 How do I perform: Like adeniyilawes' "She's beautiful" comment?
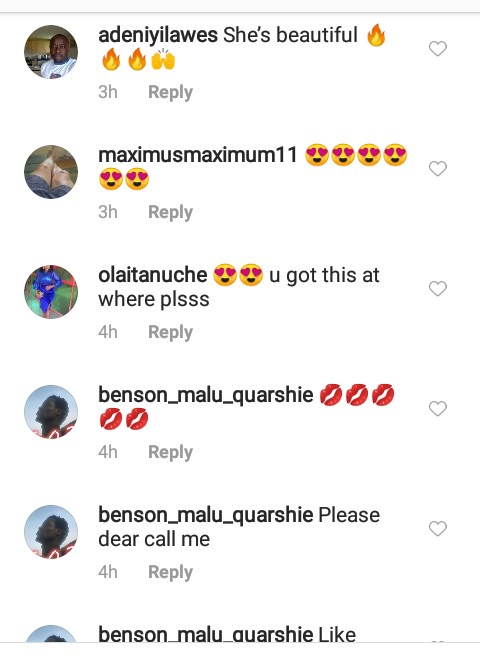pyautogui.click(x=438, y=49)
